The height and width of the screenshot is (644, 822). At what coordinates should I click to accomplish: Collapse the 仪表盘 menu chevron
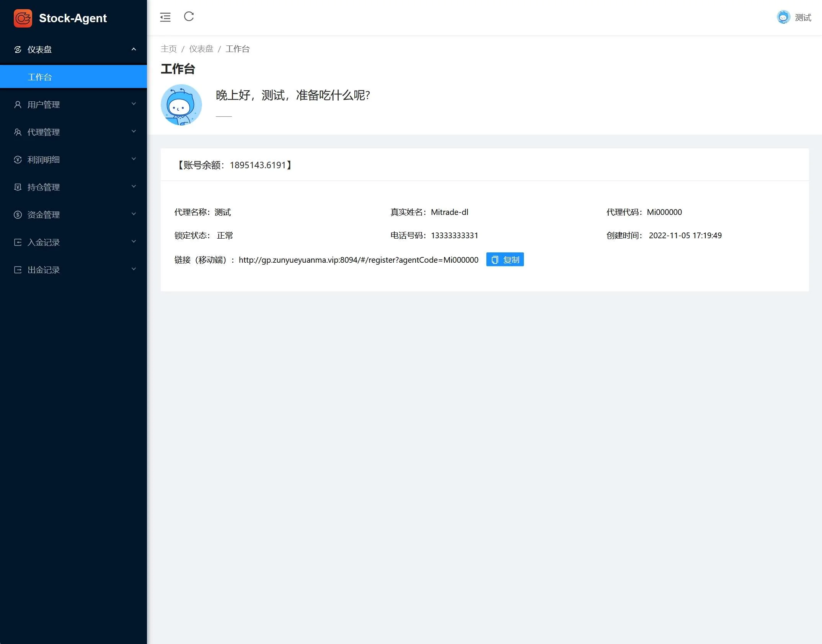[134, 49]
